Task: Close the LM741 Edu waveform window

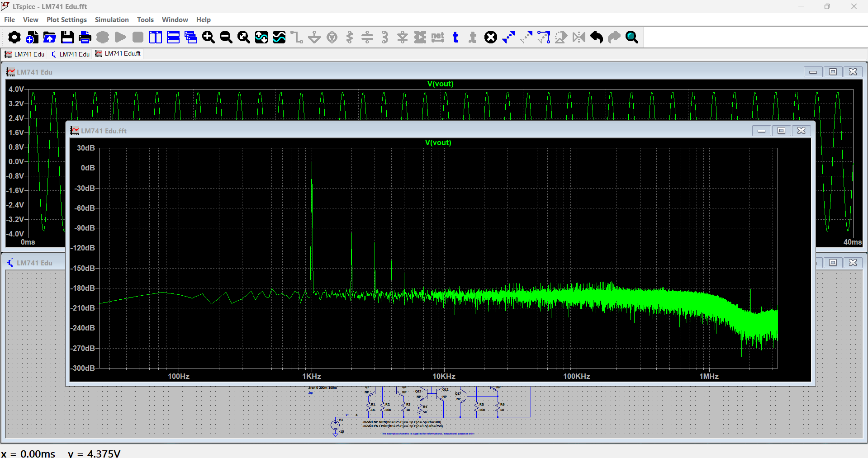Action: [x=853, y=72]
